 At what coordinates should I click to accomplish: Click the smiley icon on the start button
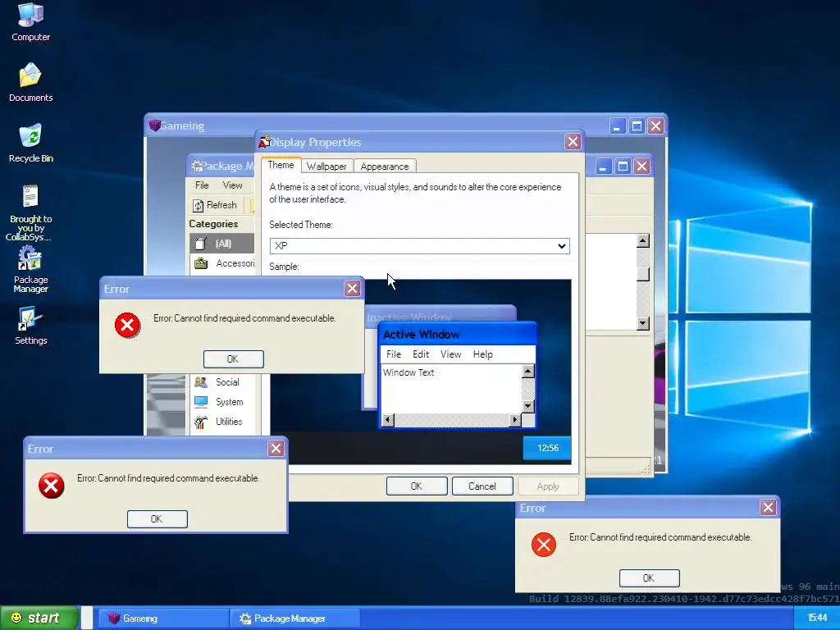[x=16, y=618]
